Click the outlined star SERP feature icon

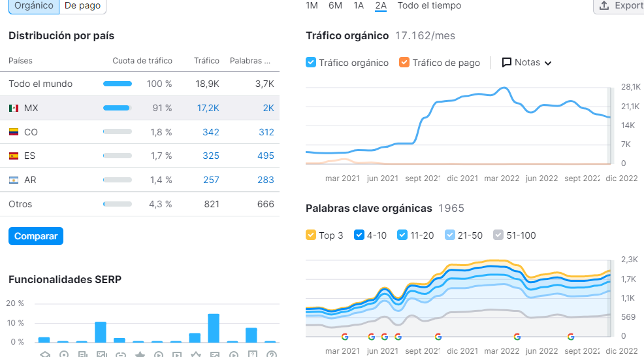tap(196, 354)
